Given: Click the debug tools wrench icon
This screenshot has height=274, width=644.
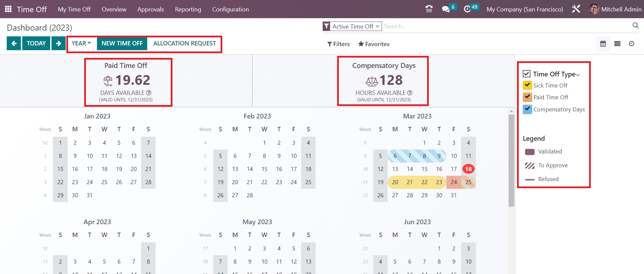Looking at the screenshot, I should click(576, 9).
